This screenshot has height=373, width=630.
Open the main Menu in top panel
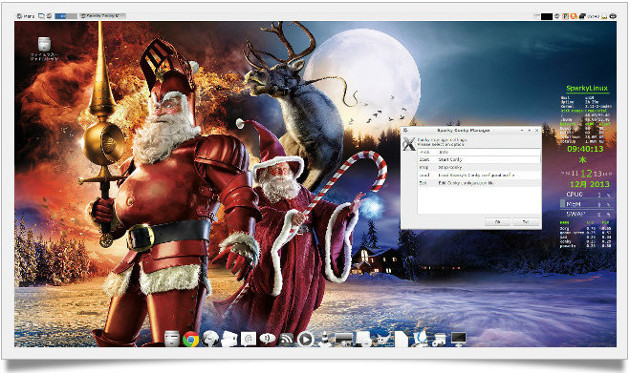click(26, 16)
